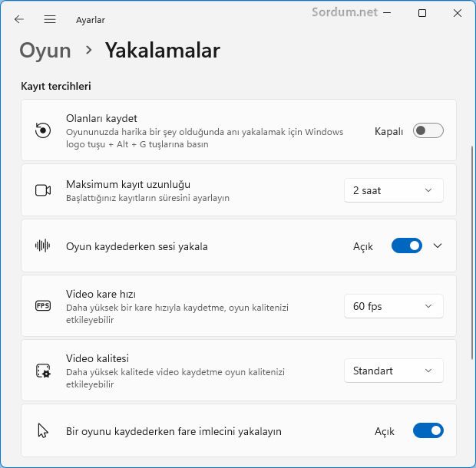Go to Oyun breadcrumb
This screenshot has width=476, height=468.
pyautogui.click(x=45, y=51)
